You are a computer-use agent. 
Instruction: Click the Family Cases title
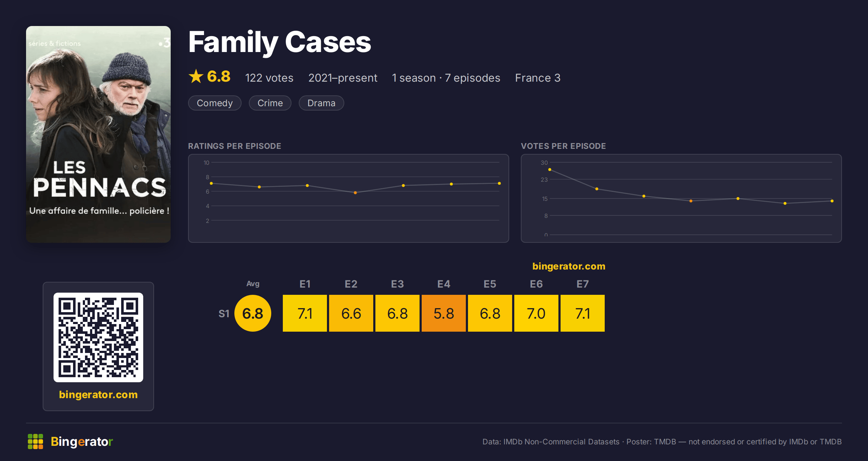pyautogui.click(x=280, y=42)
